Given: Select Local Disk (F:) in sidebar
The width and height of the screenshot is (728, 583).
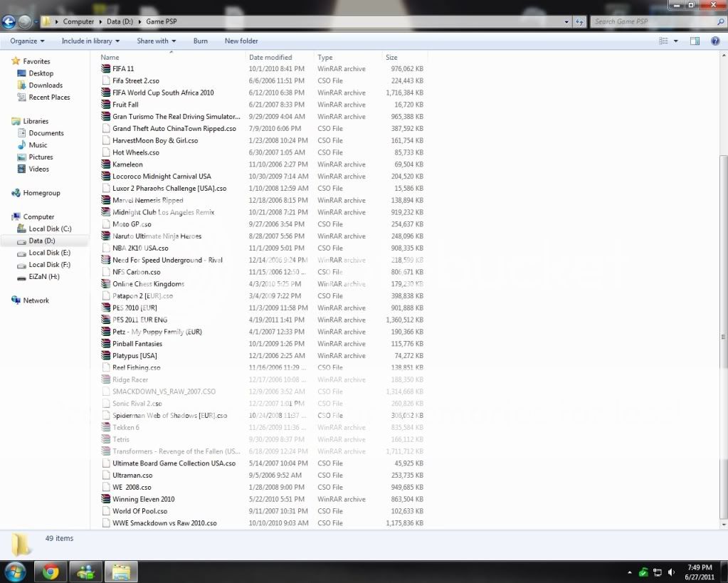Looking at the screenshot, I should [x=49, y=264].
